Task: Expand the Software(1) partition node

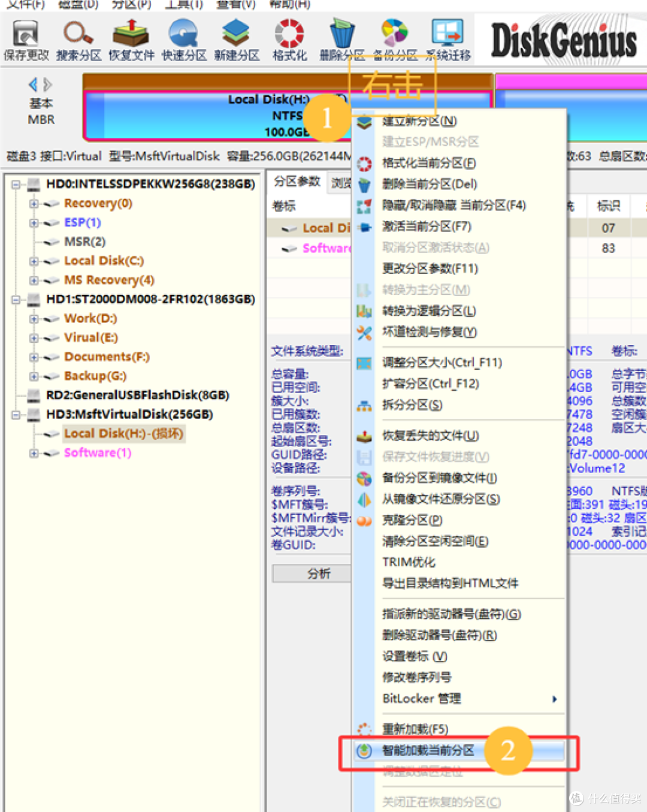Action: coord(34,453)
